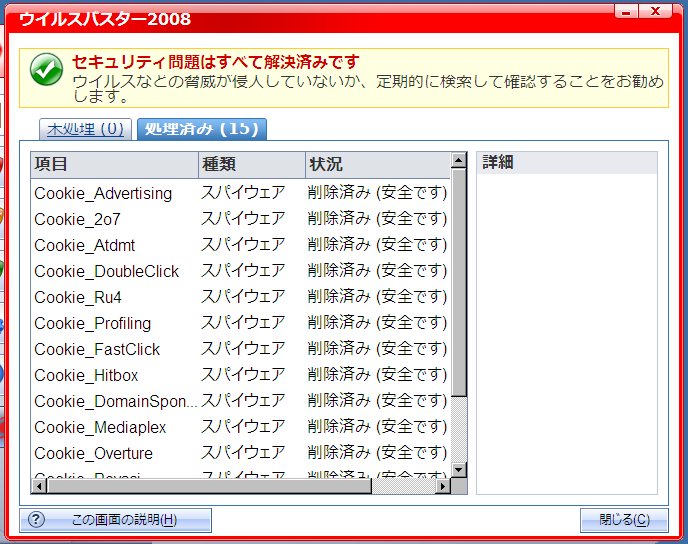Viewport: 688px width, 544px height.
Task: Select the Cookie_Atdmt entry
Action: click(x=240, y=245)
